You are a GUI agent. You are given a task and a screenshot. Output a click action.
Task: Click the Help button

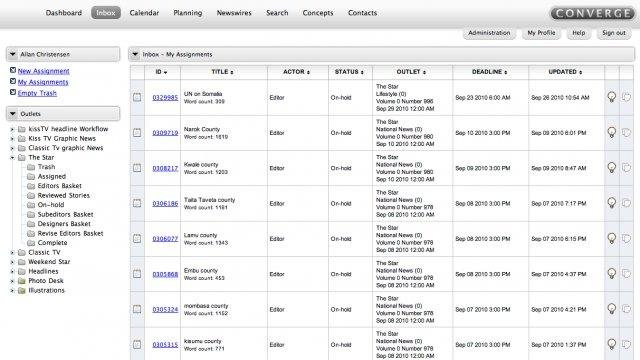point(578,33)
